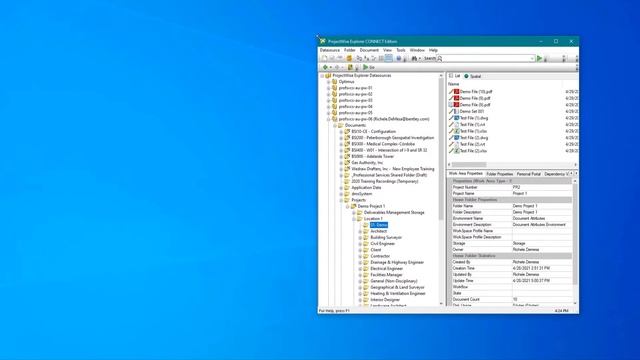This screenshot has width=640, height=360.
Task: Select the Personal Portal tab
Action: 528,174
